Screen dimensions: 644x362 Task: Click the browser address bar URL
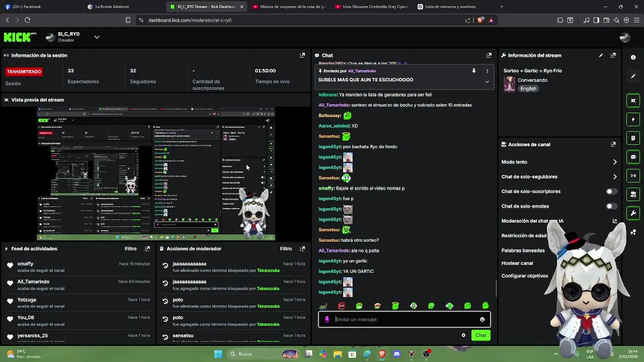(190, 20)
